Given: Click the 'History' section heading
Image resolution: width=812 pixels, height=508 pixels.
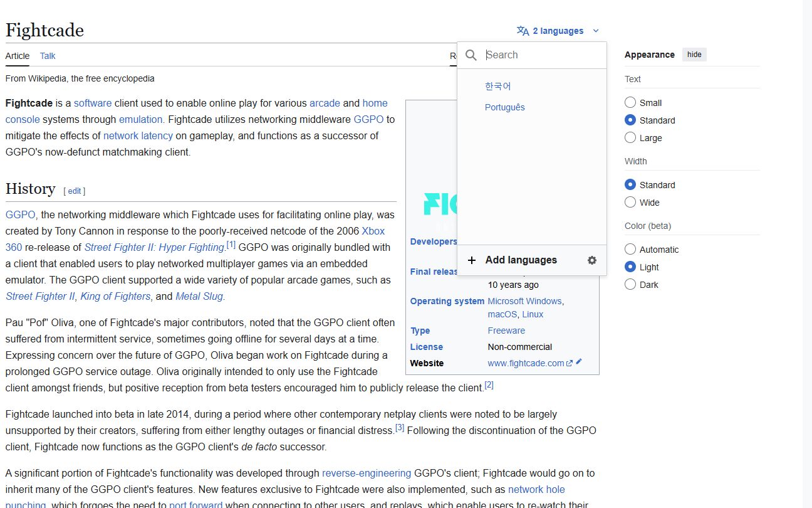Looking at the screenshot, I should pyautogui.click(x=31, y=189).
